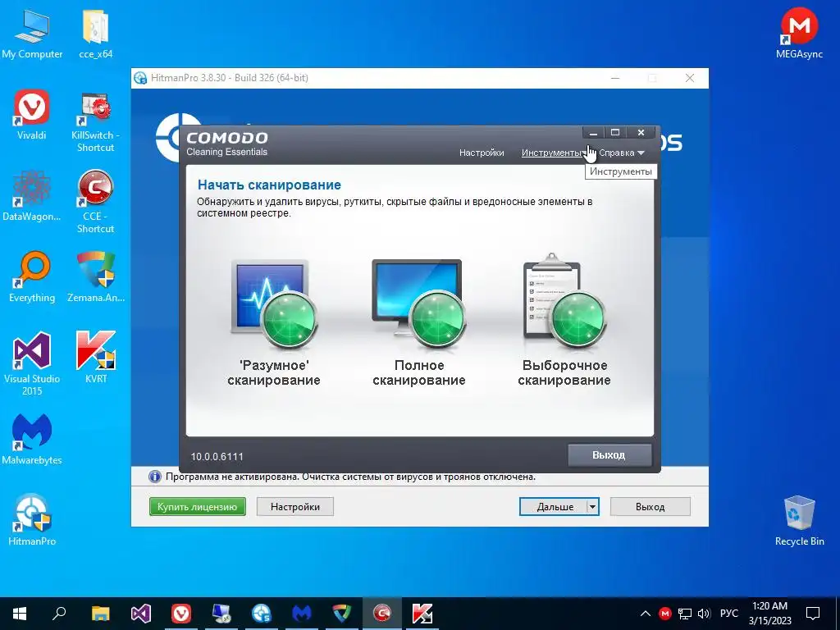Choose the Выборочное сканирование clipboard icon
The height and width of the screenshot is (630, 840).
[x=564, y=302]
